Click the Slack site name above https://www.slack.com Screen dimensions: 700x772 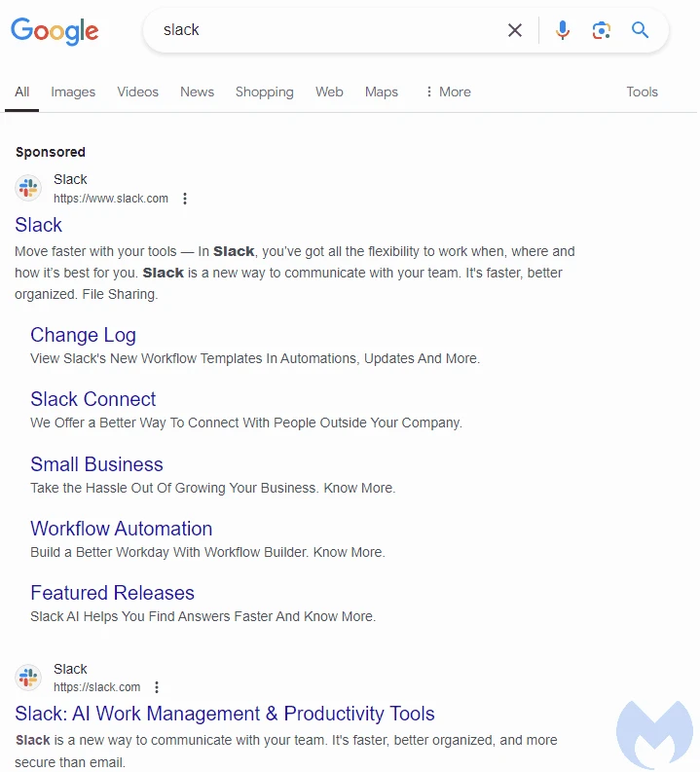tap(70, 179)
